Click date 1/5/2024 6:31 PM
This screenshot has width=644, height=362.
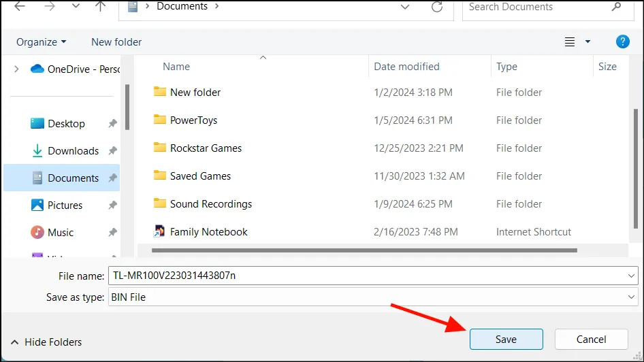(413, 120)
